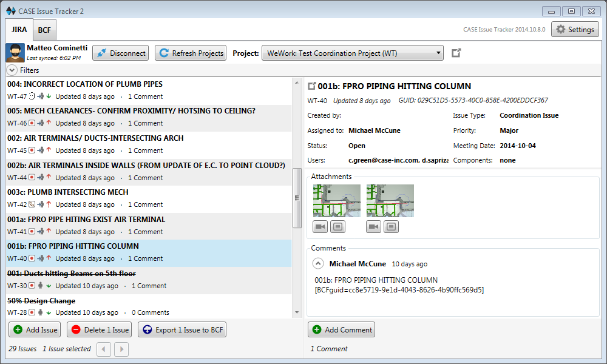
Task: Collapse Michael McCune's comment
Action: [x=318, y=263]
